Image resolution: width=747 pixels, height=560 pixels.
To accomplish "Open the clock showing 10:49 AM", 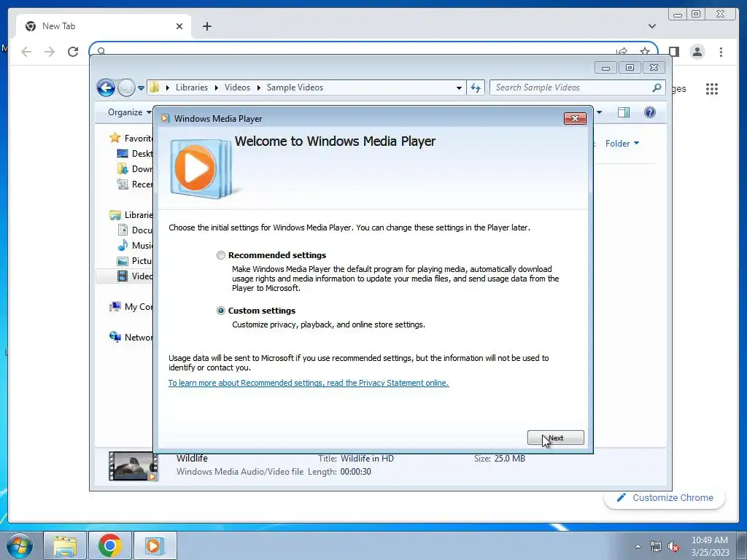I will 710,546.
